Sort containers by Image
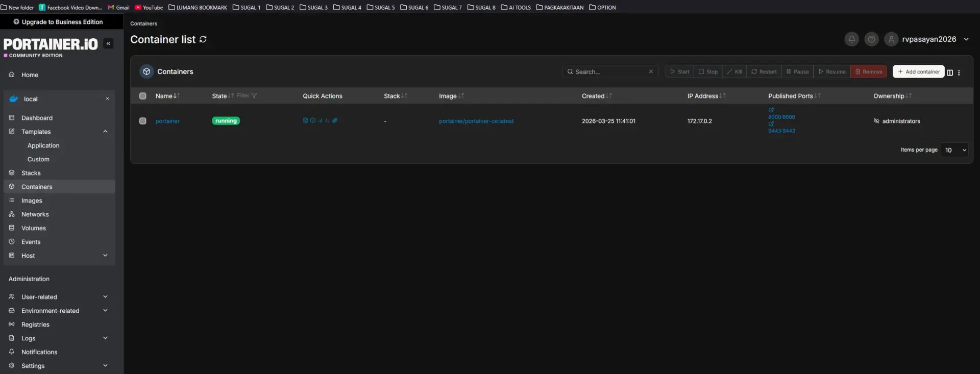The image size is (980, 374). 451,96
